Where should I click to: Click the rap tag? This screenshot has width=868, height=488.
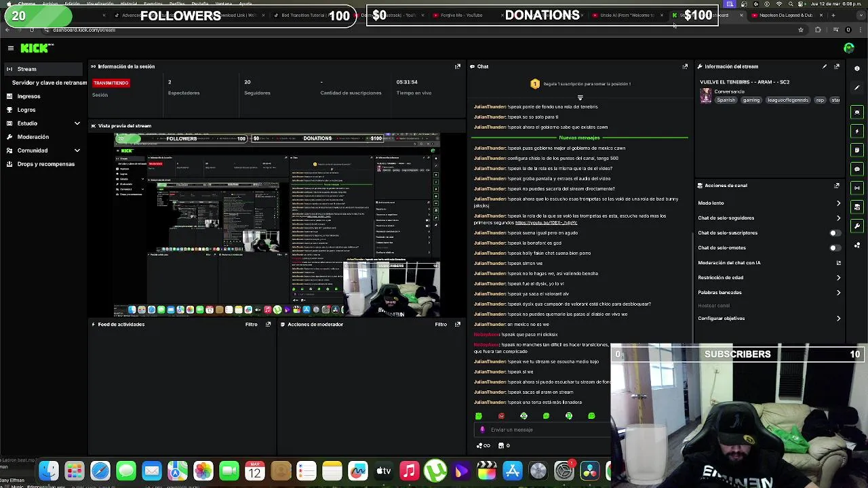(x=820, y=100)
